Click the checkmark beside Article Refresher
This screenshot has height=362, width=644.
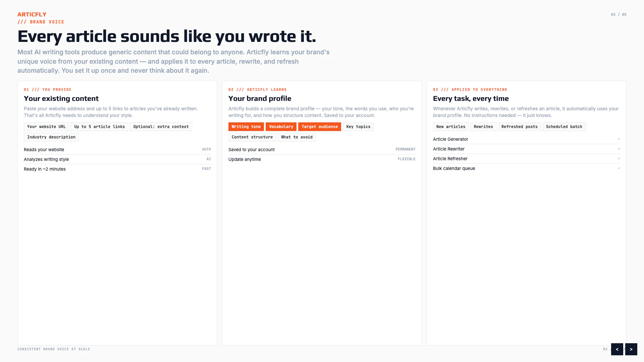(x=619, y=158)
